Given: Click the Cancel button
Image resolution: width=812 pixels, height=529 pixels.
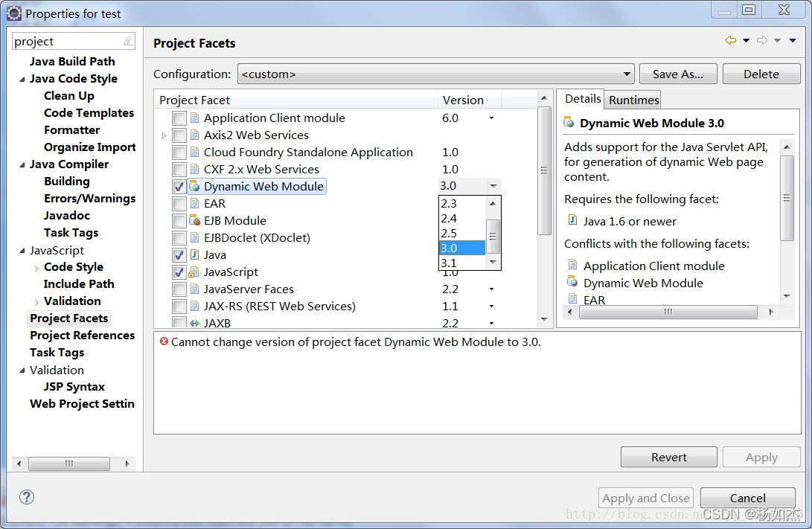Looking at the screenshot, I should [747, 498].
